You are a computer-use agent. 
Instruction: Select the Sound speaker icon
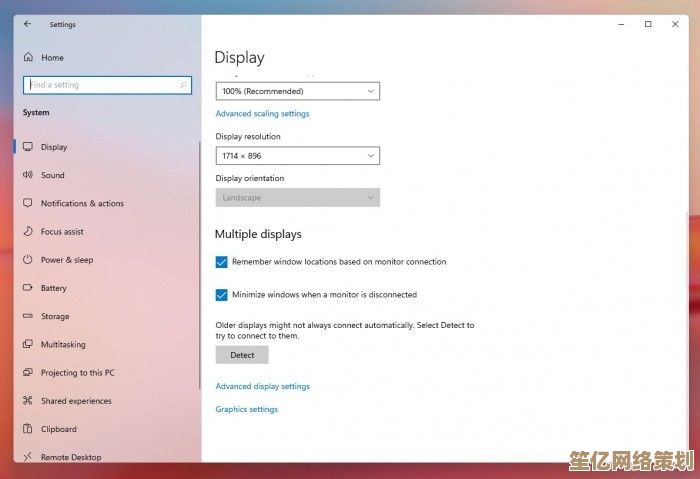point(28,175)
